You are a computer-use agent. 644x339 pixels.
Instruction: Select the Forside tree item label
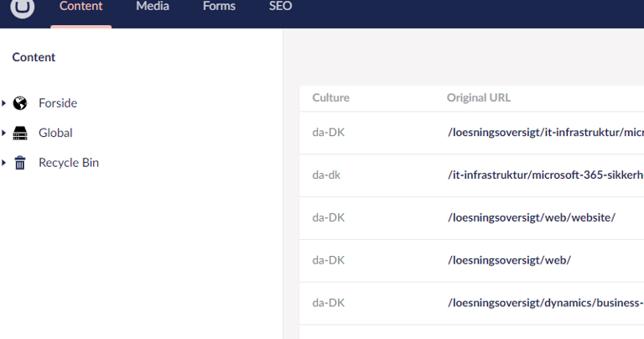coord(58,103)
